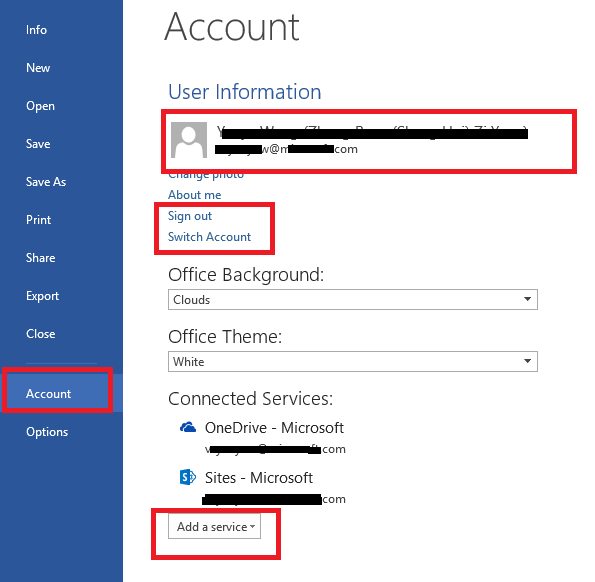Open the Info backstage page
The width and height of the screenshot is (595, 582).
36,30
